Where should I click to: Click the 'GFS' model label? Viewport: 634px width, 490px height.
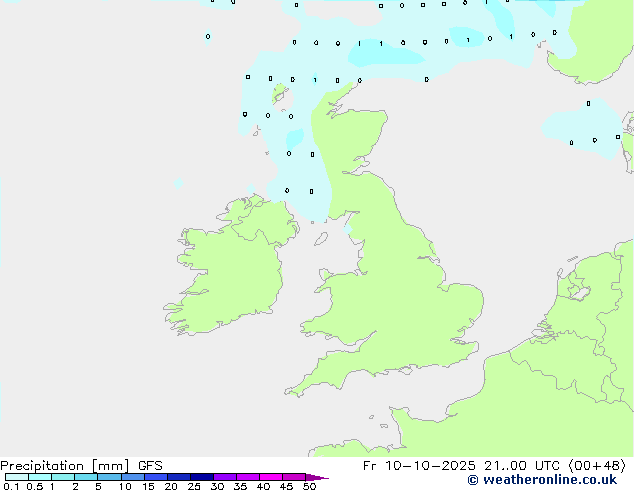tap(150, 466)
